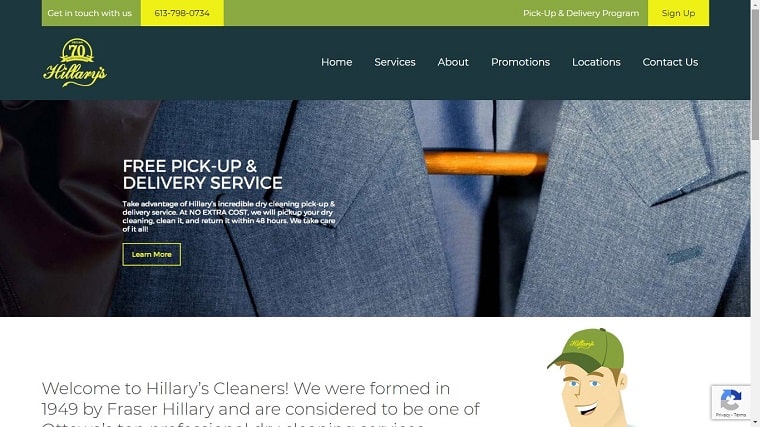
Task: Open the Home menu item
Action: coord(336,62)
